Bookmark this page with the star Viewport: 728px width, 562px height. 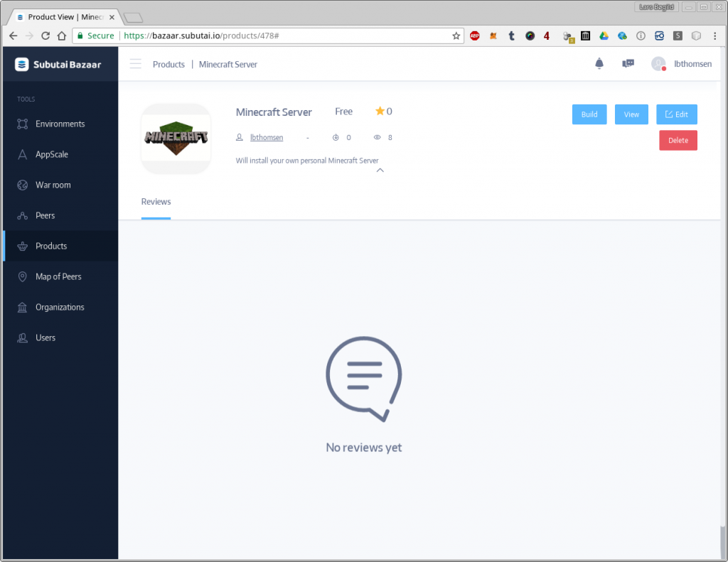[456, 36]
